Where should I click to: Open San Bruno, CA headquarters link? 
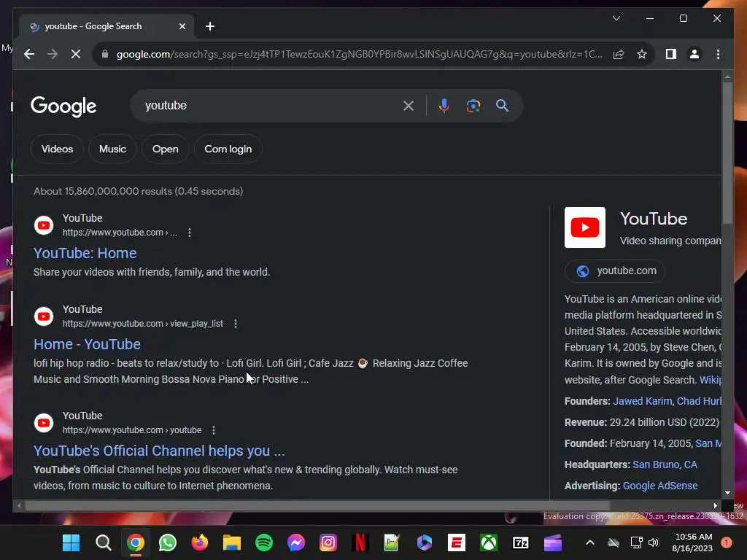coord(665,464)
